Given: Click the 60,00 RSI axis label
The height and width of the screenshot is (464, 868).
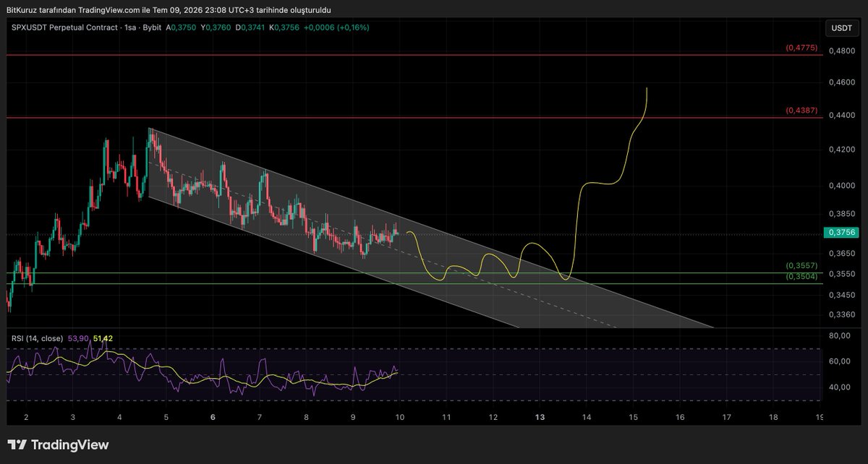Looking at the screenshot, I should [x=839, y=361].
